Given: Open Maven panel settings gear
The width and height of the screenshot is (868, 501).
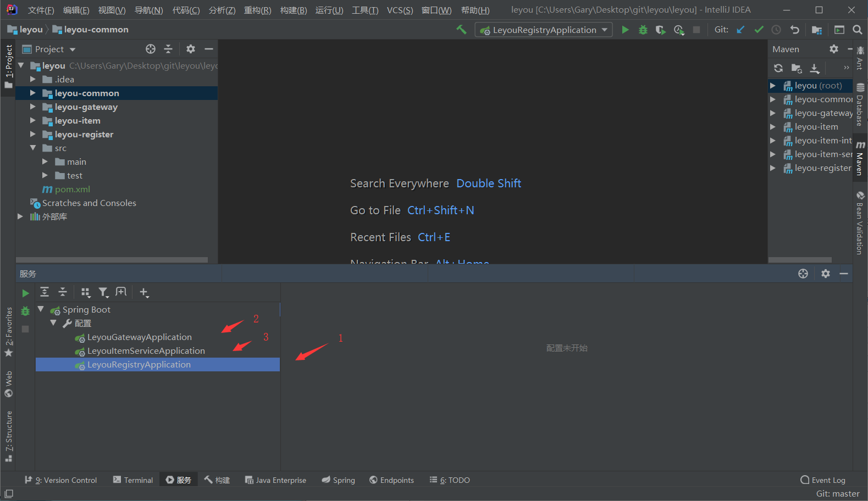Looking at the screenshot, I should click(x=834, y=49).
